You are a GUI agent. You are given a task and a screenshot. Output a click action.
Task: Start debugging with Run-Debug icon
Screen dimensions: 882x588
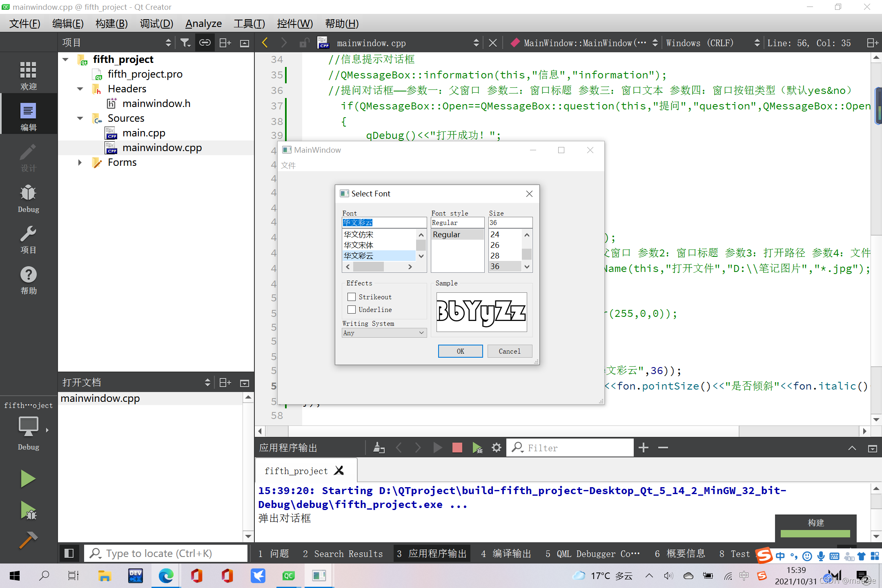[x=29, y=510]
